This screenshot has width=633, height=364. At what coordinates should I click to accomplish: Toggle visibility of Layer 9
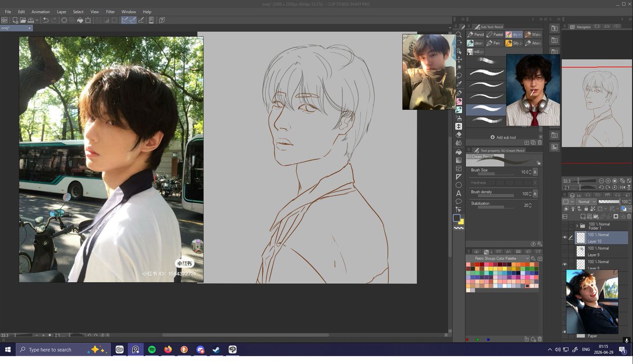[564, 251]
